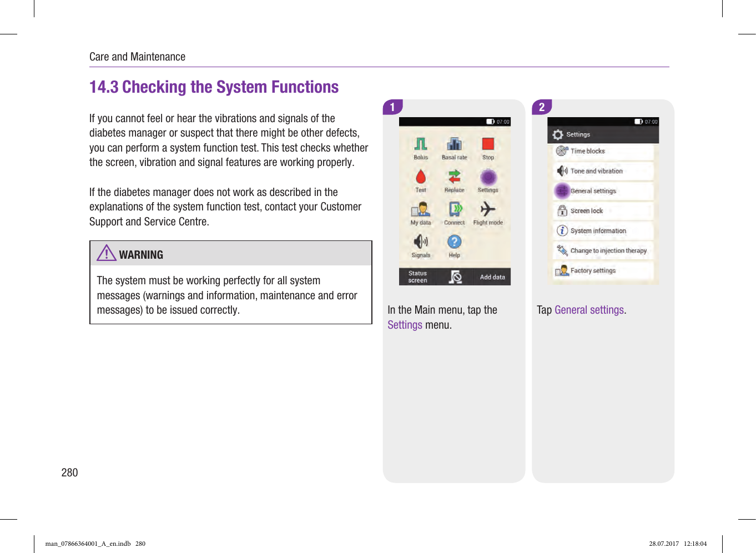Choose Change to injection therapy
This screenshot has height=553, width=756.
[x=603, y=251]
